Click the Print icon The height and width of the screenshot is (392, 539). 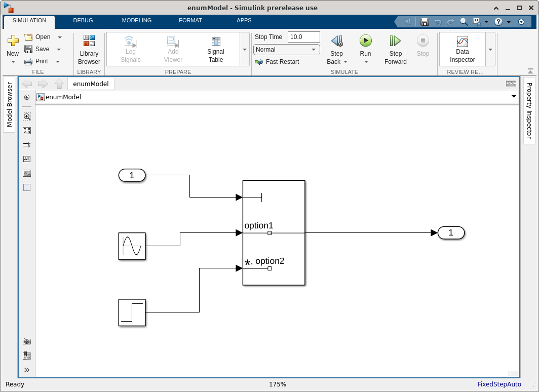pyautogui.click(x=28, y=61)
